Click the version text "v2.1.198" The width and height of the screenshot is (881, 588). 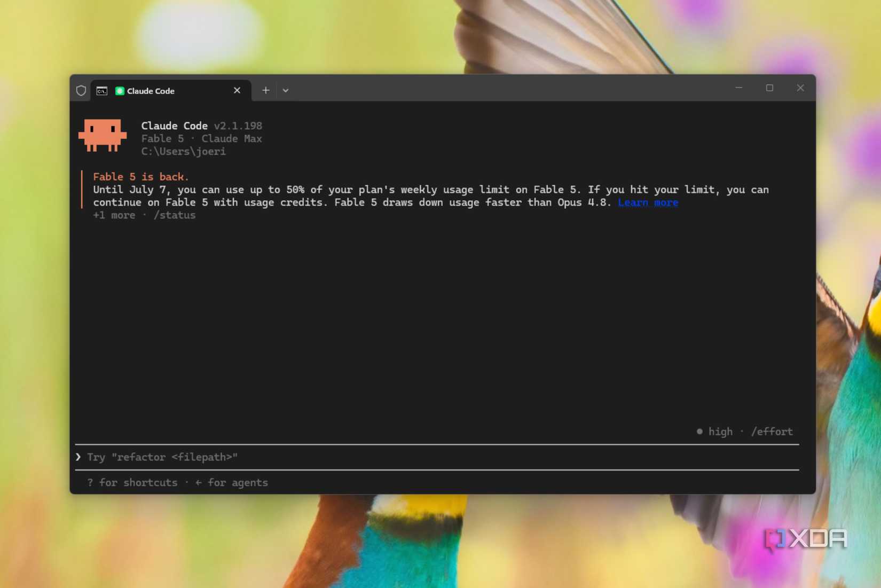click(238, 126)
